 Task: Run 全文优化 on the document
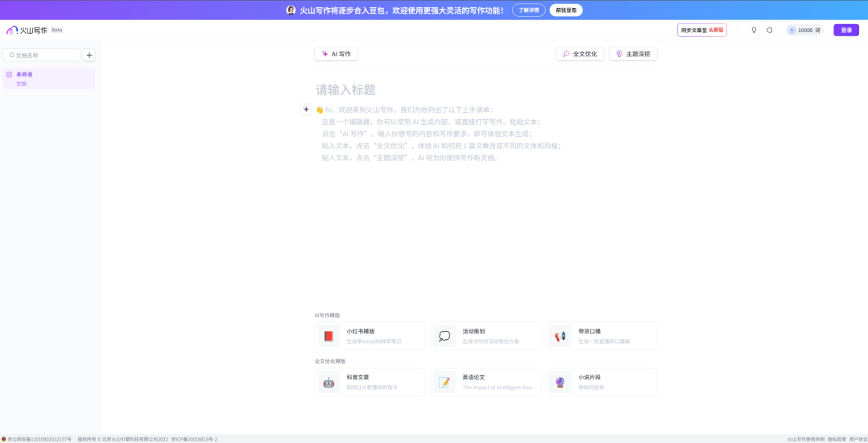pyautogui.click(x=580, y=54)
